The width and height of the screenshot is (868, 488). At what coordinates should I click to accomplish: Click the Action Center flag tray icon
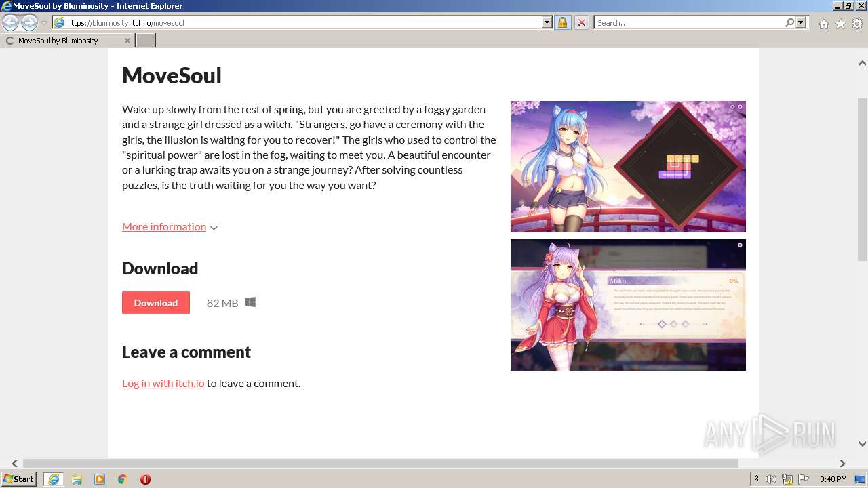coord(804,479)
